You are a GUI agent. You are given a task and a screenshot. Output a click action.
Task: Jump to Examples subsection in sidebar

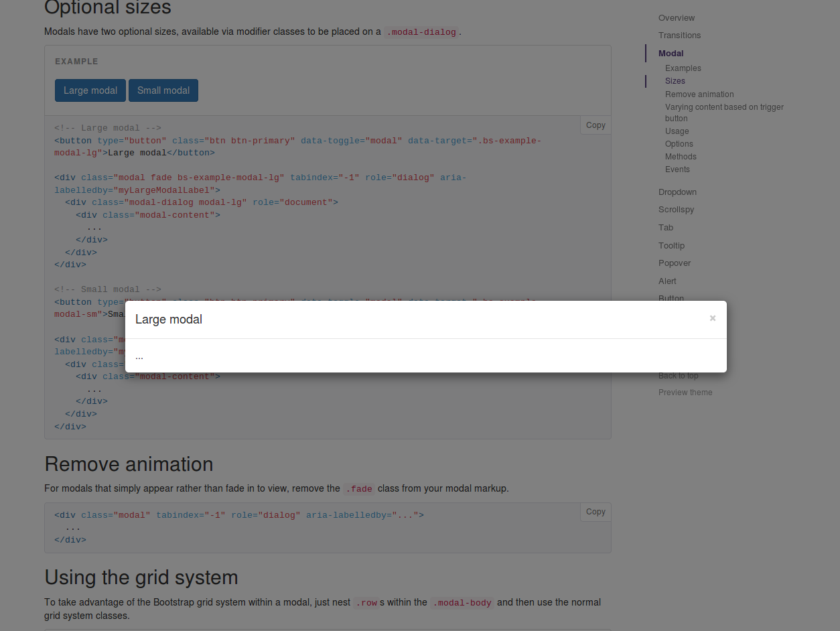pyautogui.click(x=683, y=68)
